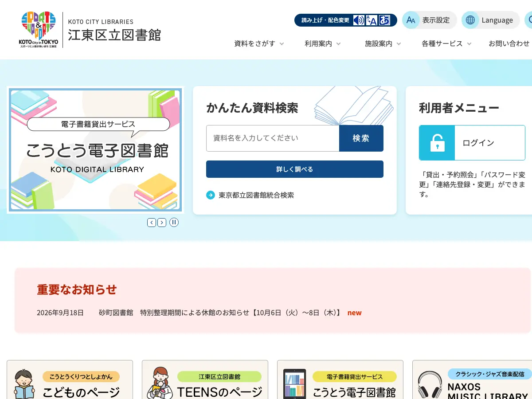Click KOTO CITY LIBRARIES text
The image size is (532, 399).
101,21
